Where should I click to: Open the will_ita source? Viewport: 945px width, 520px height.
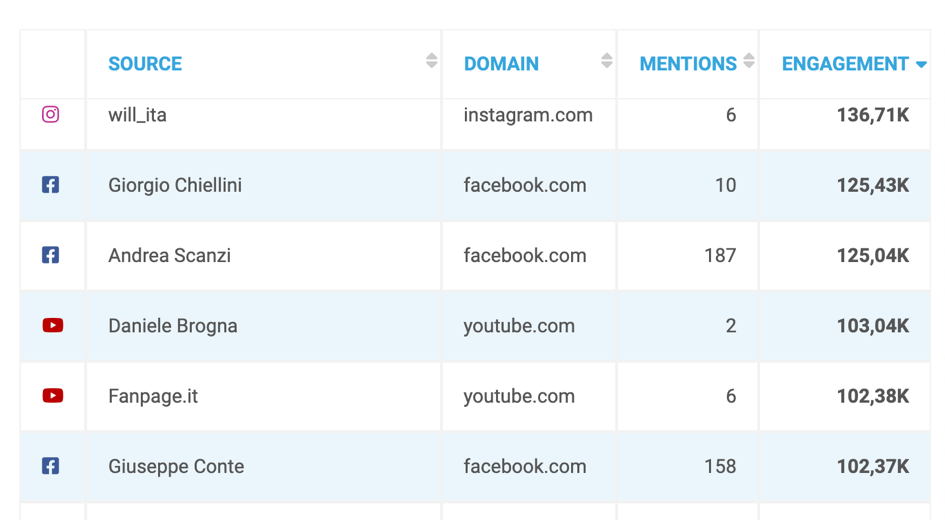point(137,115)
